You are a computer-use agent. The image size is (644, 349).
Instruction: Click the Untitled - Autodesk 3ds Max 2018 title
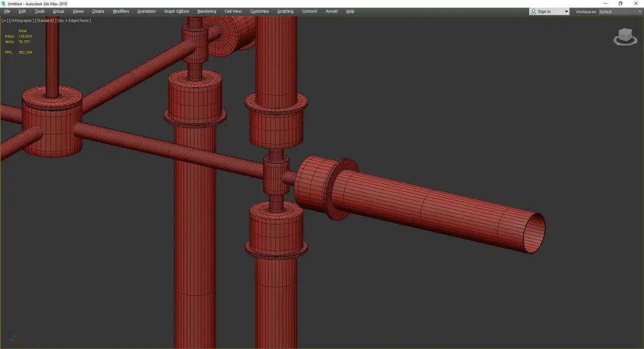click(x=38, y=4)
